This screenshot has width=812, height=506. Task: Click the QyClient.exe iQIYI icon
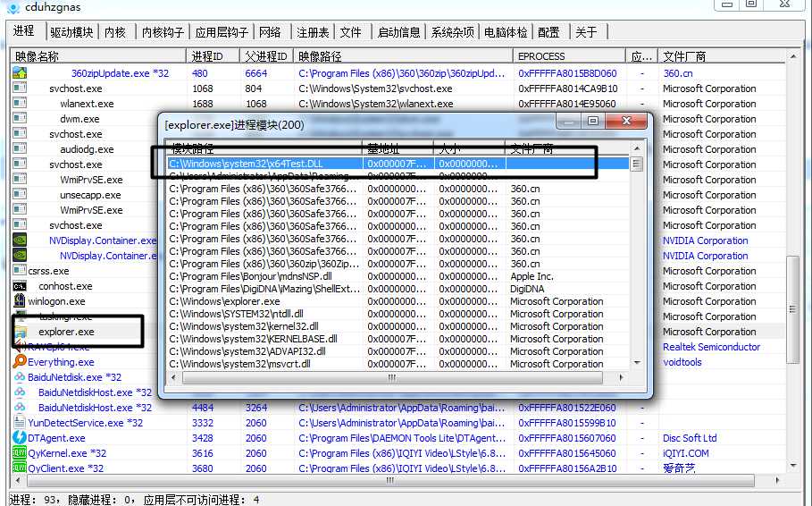[x=20, y=468]
